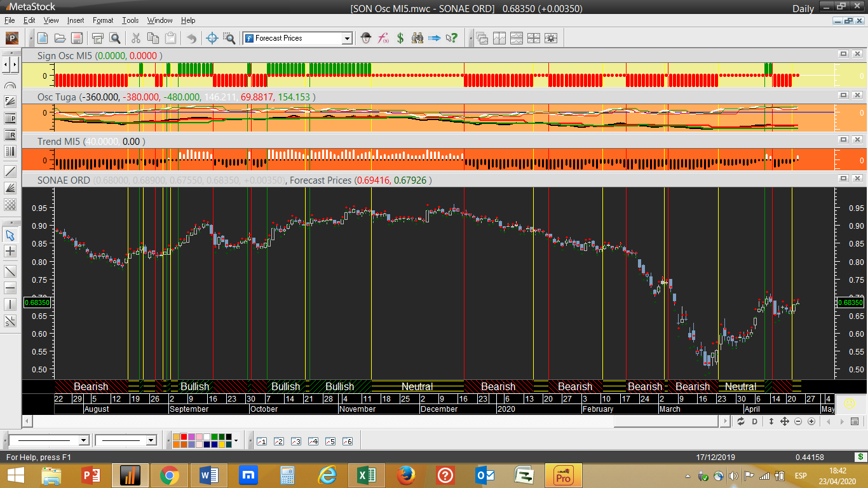Toggle the Daily periodicity D button
The width and height of the screenshot is (868, 488).
[x=755, y=421]
